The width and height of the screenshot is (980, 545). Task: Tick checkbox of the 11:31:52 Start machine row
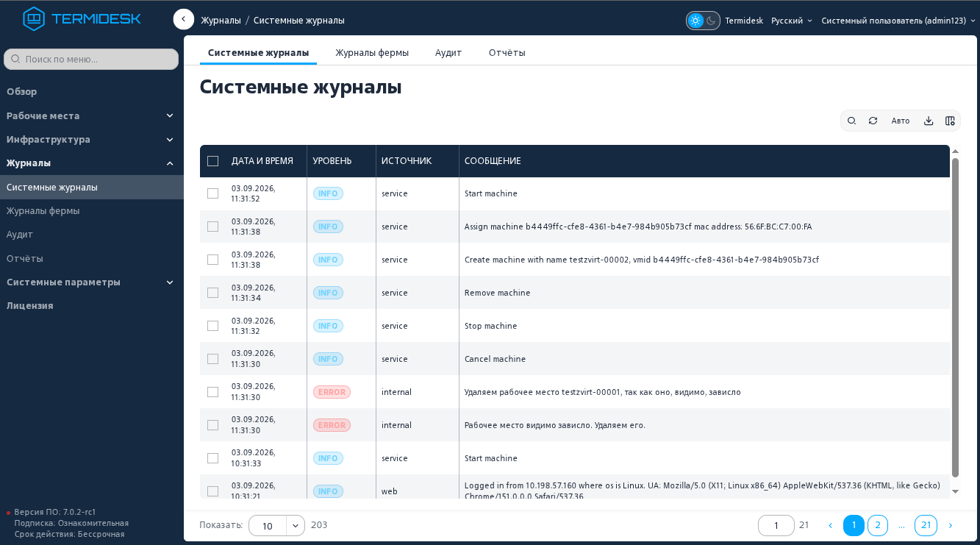pos(213,193)
